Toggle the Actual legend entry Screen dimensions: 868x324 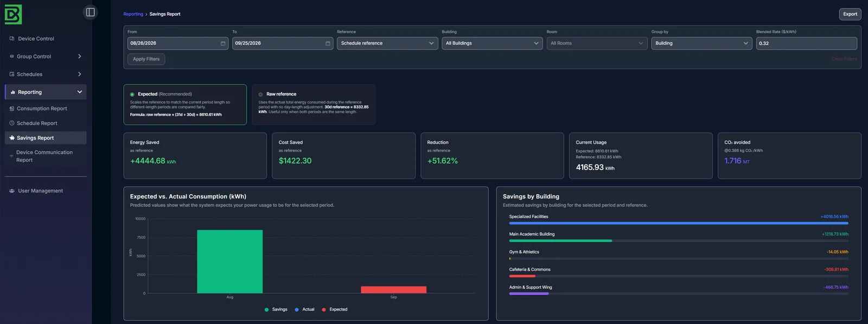click(304, 309)
